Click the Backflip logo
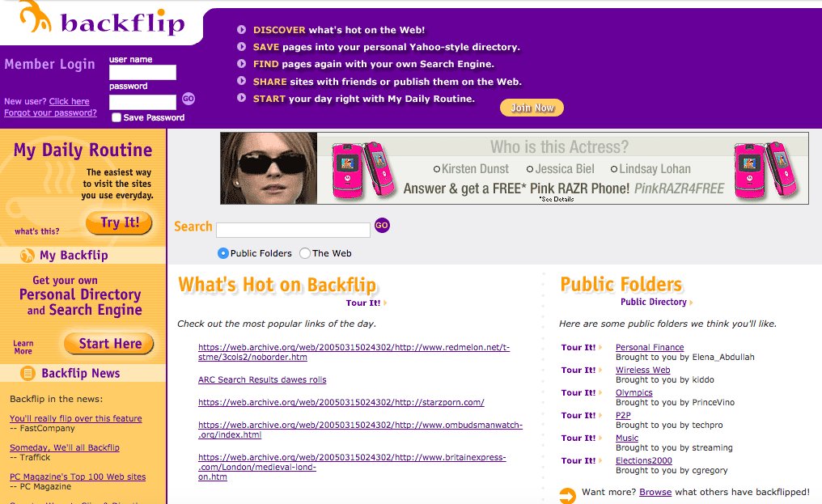Screen dimensions: 822x504 102,20
